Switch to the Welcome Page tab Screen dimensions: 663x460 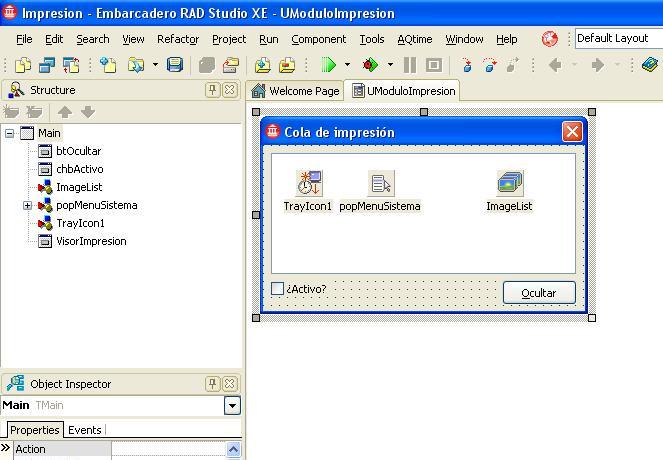click(296, 91)
